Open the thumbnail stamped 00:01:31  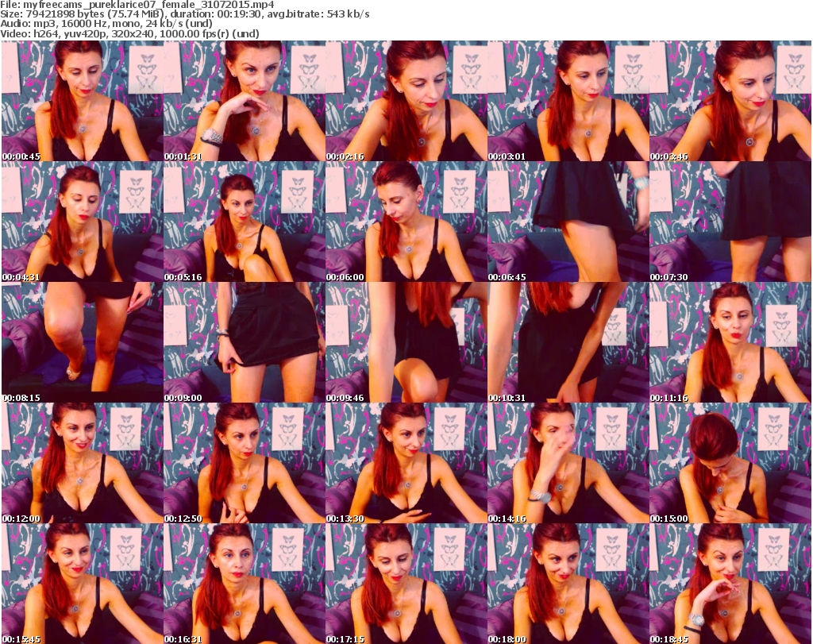(245, 101)
